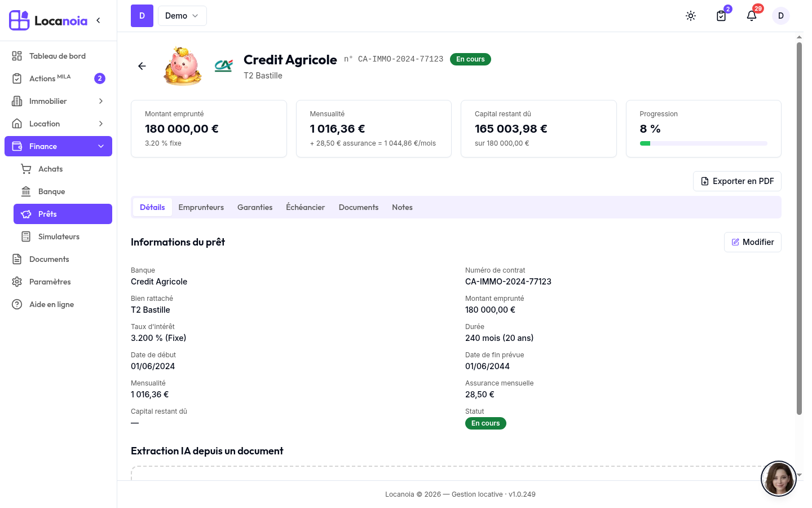Open Simulateurs submenu item
This screenshot has width=812, height=508.
point(63,237)
